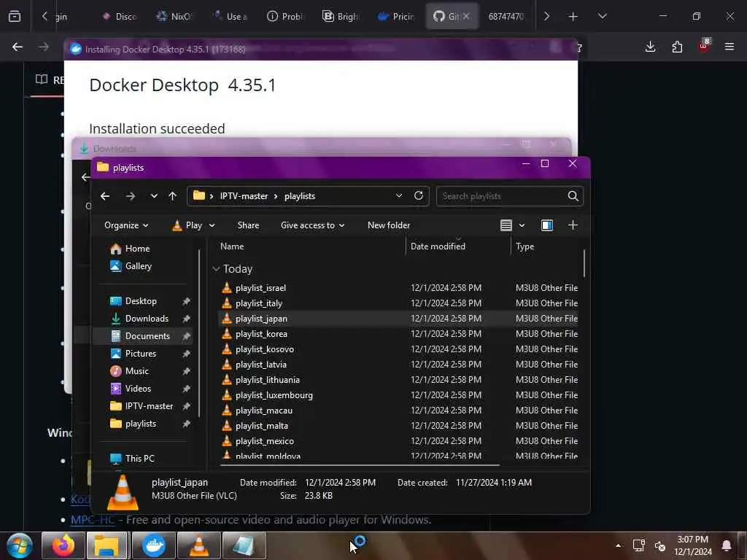Screen dimensions: 747x560
Task: Open the notifications bell in tray
Action: click(x=727, y=545)
